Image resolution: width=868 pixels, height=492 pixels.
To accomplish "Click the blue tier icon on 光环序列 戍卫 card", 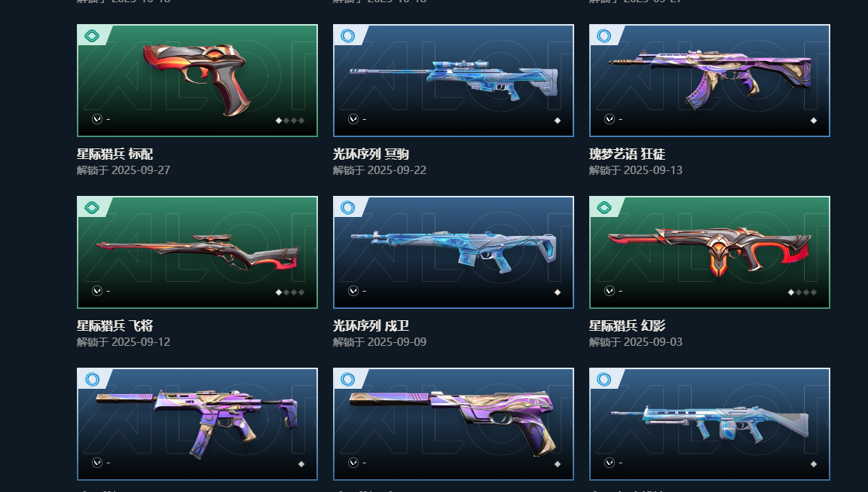I will 347,207.
